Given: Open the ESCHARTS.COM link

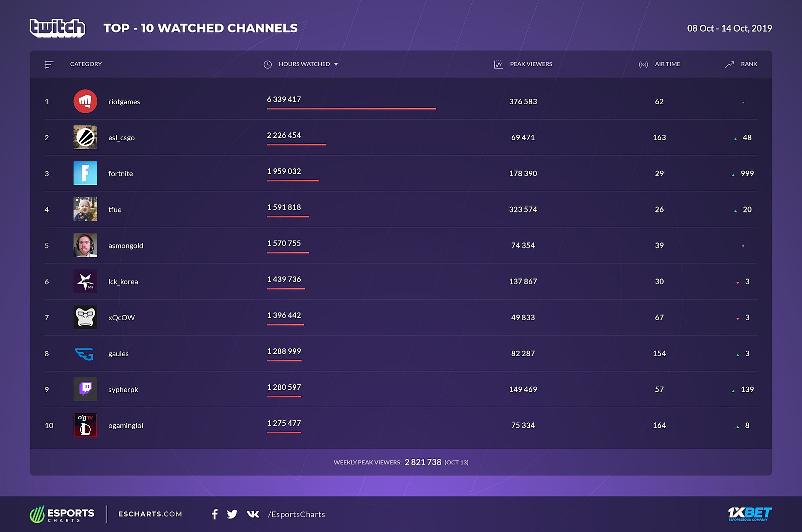Looking at the screenshot, I should (x=150, y=514).
